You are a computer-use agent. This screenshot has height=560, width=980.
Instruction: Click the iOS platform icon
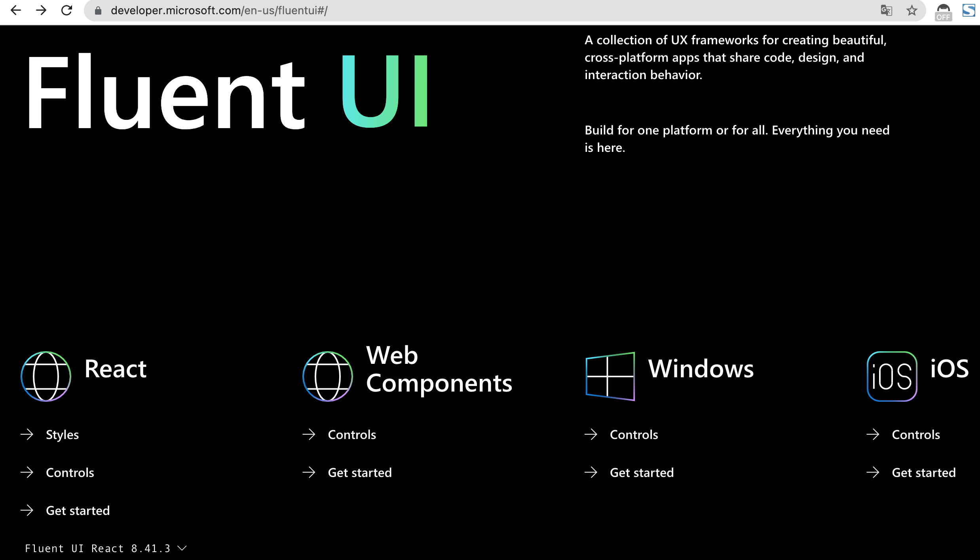tap(892, 376)
